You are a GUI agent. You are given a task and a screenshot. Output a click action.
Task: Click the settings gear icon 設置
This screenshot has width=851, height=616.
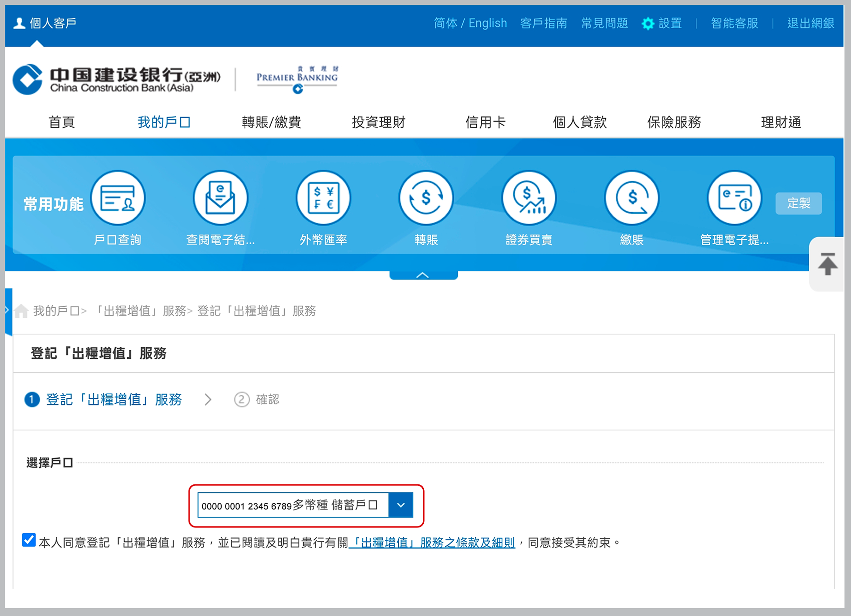[648, 24]
